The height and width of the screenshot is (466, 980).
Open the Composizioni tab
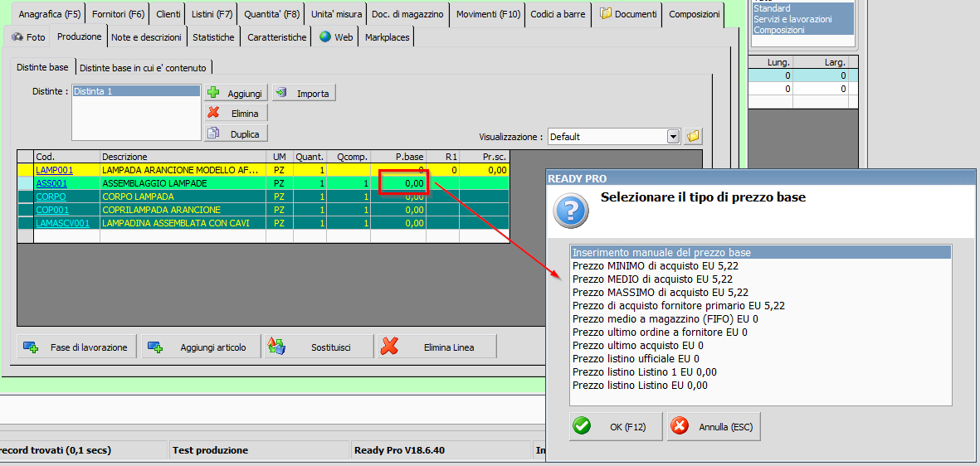(x=694, y=14)
